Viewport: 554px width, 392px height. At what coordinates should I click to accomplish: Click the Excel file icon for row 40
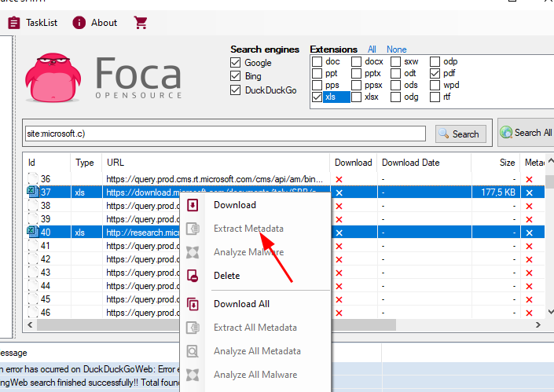pyautogui.click(x=32, y=232)
